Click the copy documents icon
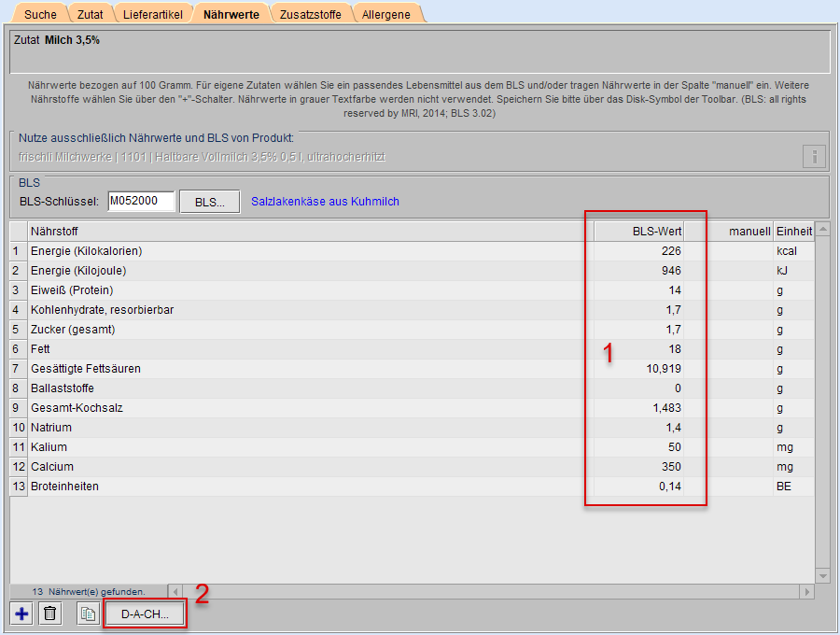Screen dimensions: 840x635 pyautogui.click(x=88, y=614)
